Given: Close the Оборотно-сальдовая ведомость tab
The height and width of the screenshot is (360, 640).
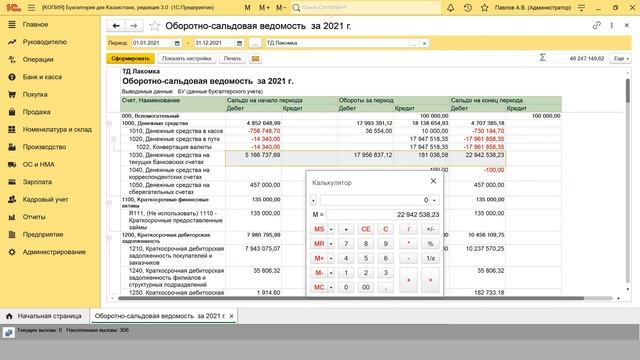Looking at the screenshot, I should click(x=231, y=316).
